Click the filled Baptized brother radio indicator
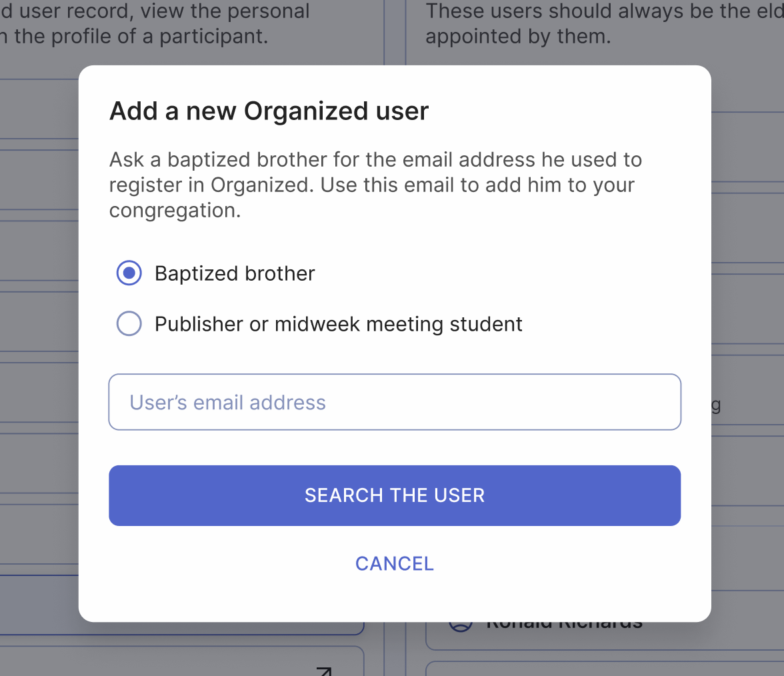Image resolution: width=784 pixels, height=676 pixels. click(129, 273)
